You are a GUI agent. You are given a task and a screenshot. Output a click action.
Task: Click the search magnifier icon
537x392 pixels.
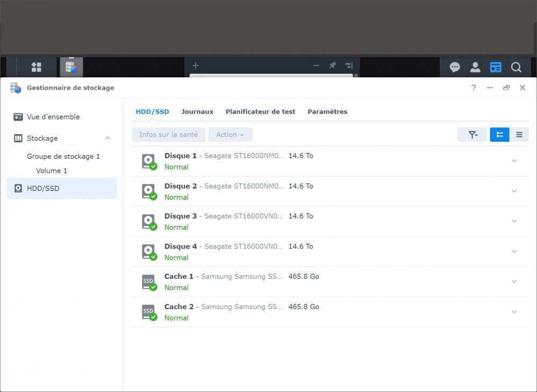click(x=516, y=67)
